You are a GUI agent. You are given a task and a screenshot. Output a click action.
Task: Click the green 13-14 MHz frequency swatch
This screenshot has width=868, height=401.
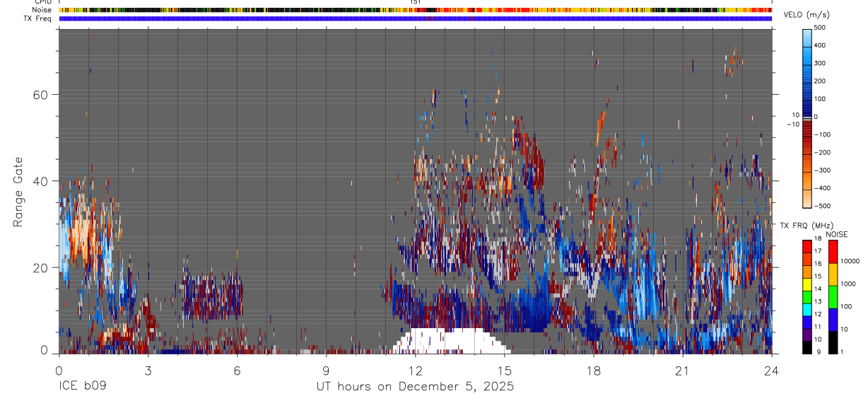tap(807, 296)
